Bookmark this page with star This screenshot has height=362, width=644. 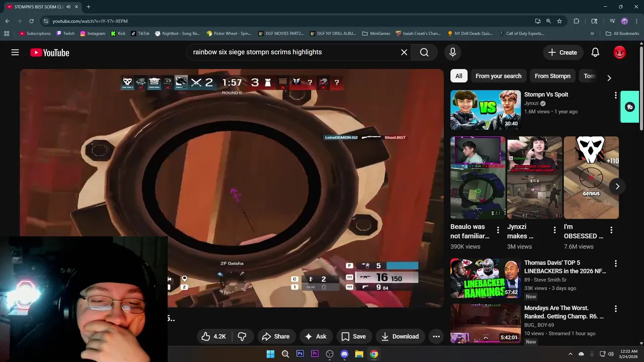pyautogui.click(x=559, y=21)
